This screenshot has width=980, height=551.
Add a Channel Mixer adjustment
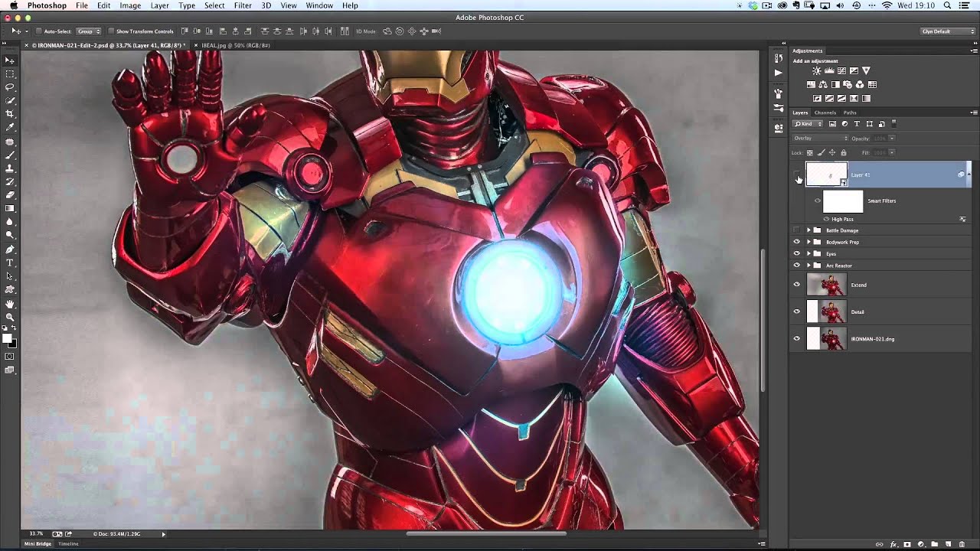point(860,85)
